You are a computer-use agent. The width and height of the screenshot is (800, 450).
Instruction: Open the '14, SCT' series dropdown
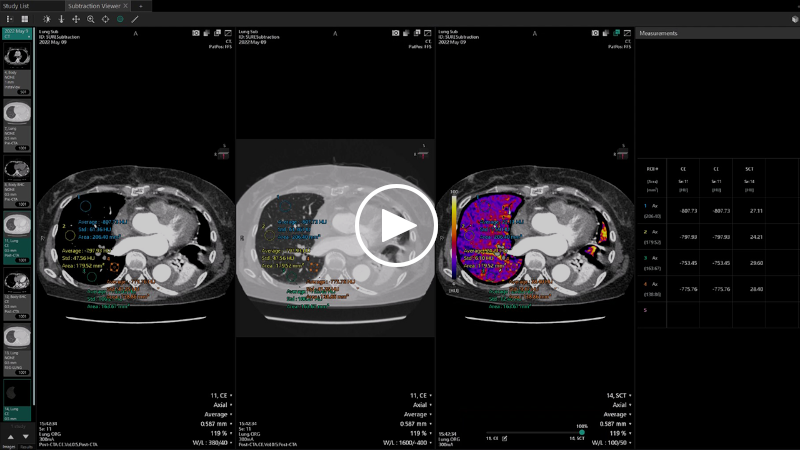pos(619,395)
